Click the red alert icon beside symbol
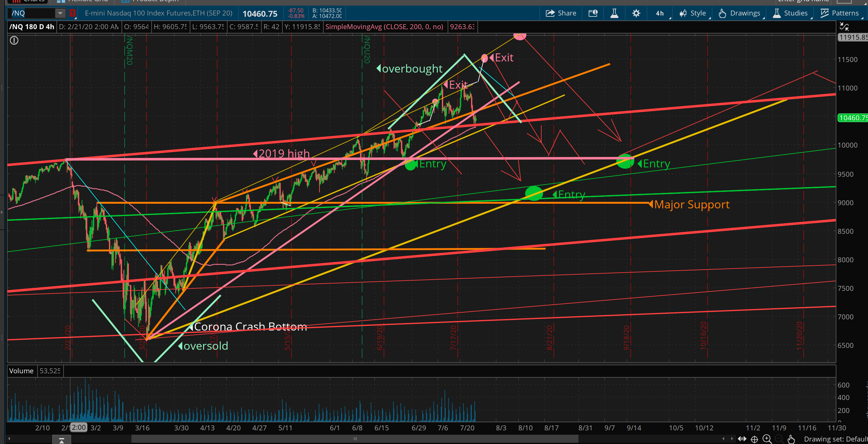Viewport: 868px width, 444px height. coord(72,13)
